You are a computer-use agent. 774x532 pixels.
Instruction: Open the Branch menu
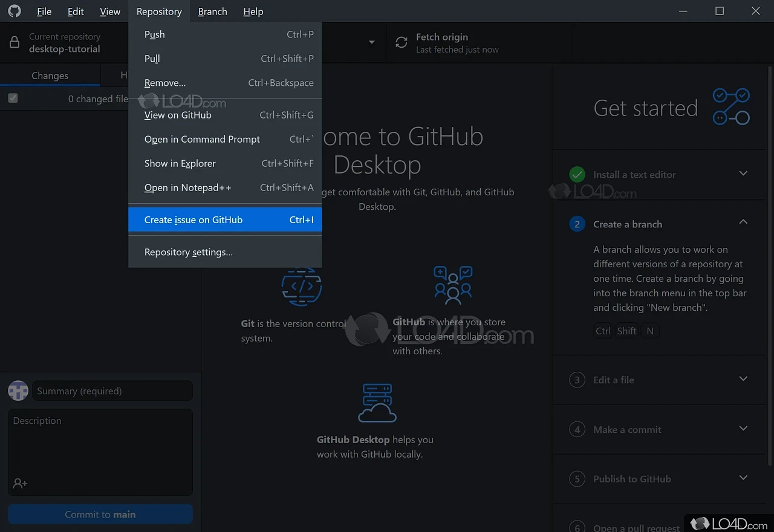212,11
